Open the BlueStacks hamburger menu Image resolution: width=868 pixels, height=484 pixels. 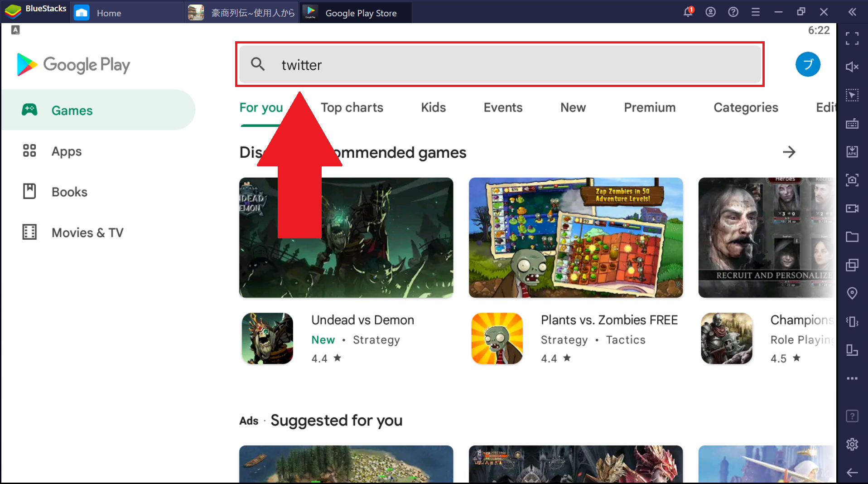[755, 12]
